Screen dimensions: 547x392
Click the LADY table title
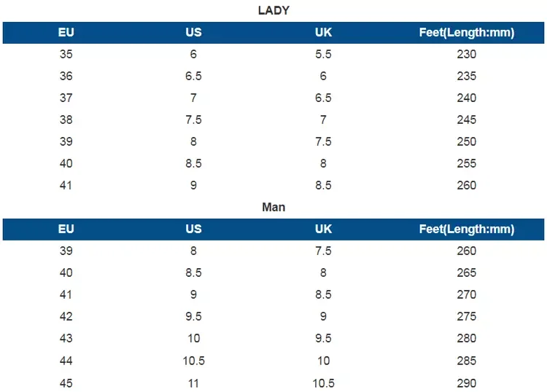273,10
